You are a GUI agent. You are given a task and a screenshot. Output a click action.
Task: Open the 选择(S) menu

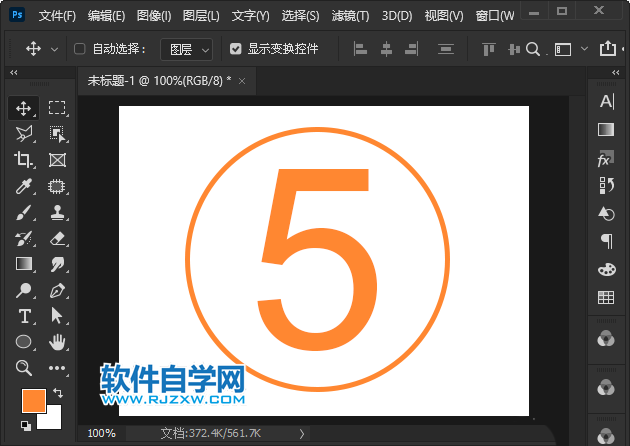click(x=301, y=16)
